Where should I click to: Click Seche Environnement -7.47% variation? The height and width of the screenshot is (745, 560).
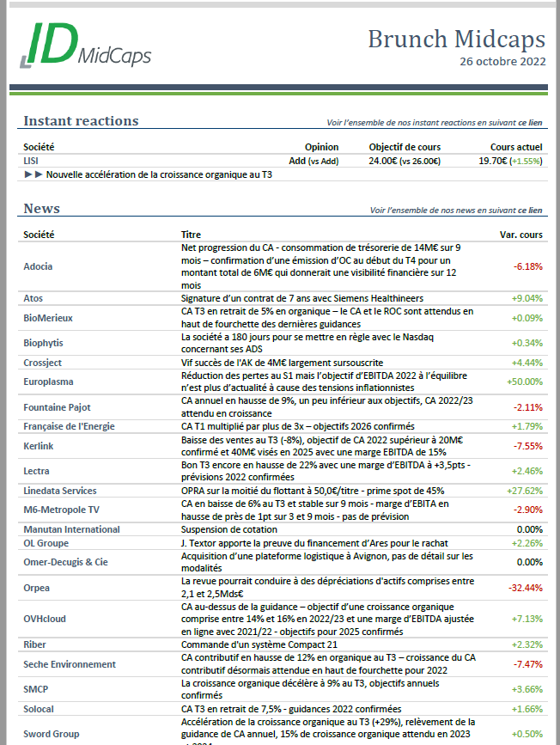pos(527,665)
